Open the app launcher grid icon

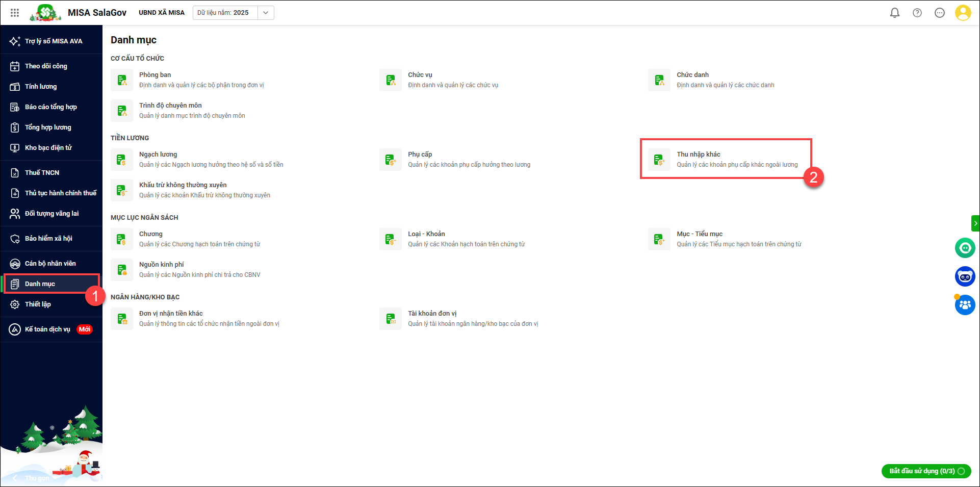[15, 13]
